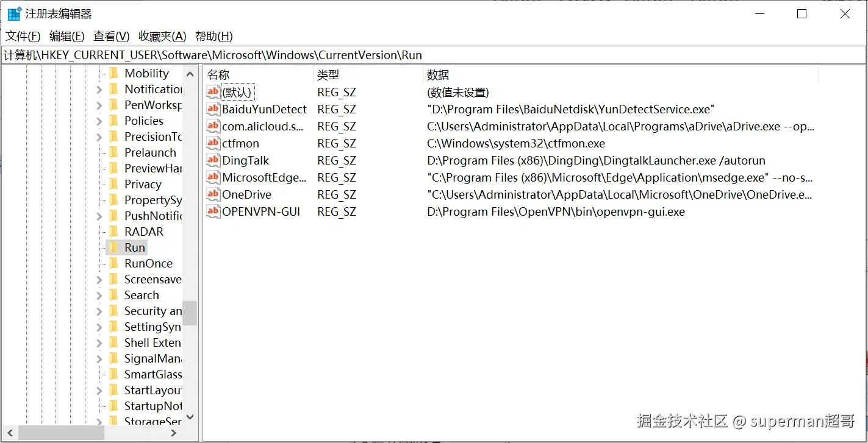Screen dimensions: 868x443
Task: Open the 帮助(H) menu
Action: (x=213, y=36)
